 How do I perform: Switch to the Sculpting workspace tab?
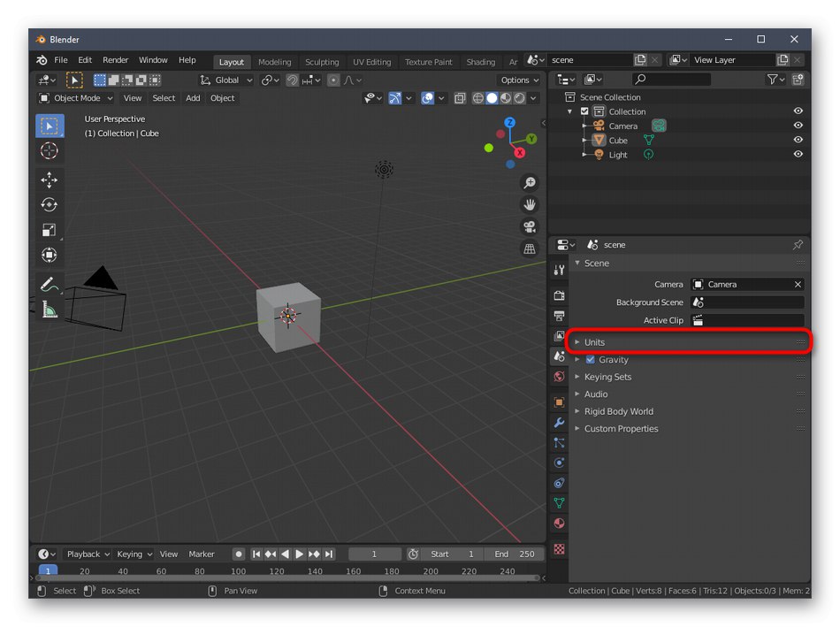point(322,62)
